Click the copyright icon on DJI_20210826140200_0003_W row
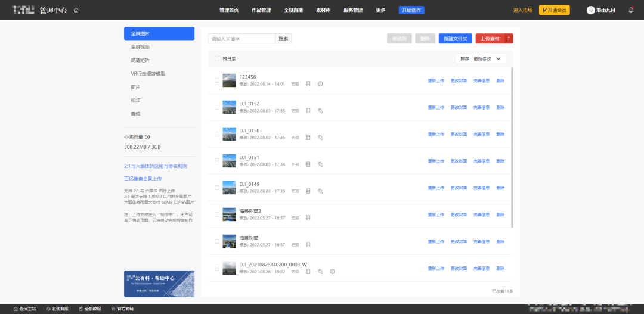The image size is (644, 314). click(x=332, y=271)
